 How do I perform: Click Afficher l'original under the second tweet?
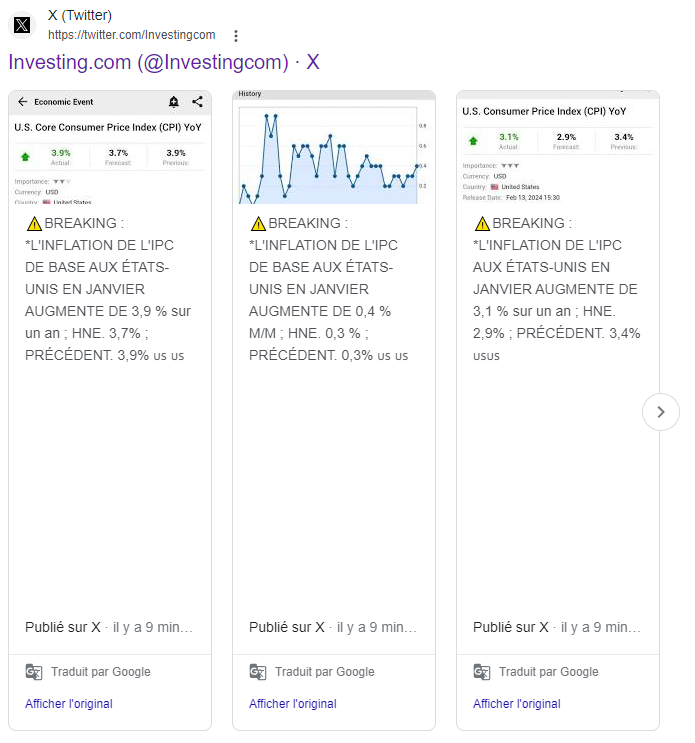click(293, 704)
